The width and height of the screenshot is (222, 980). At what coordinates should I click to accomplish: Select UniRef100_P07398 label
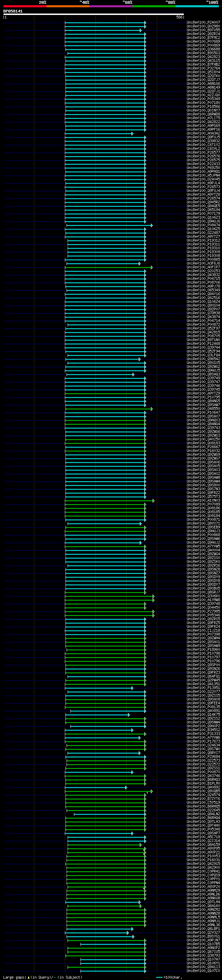click(x=203, y=634)
